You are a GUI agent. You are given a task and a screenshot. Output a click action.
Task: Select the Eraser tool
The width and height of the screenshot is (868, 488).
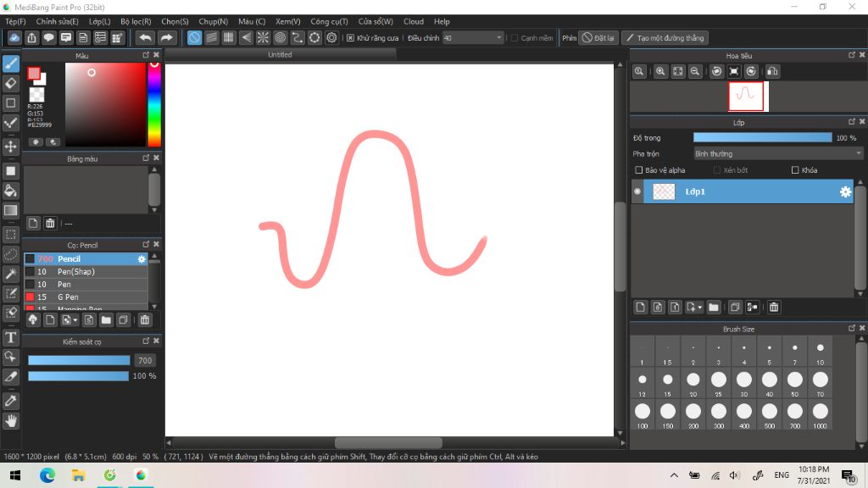[10, 84]
